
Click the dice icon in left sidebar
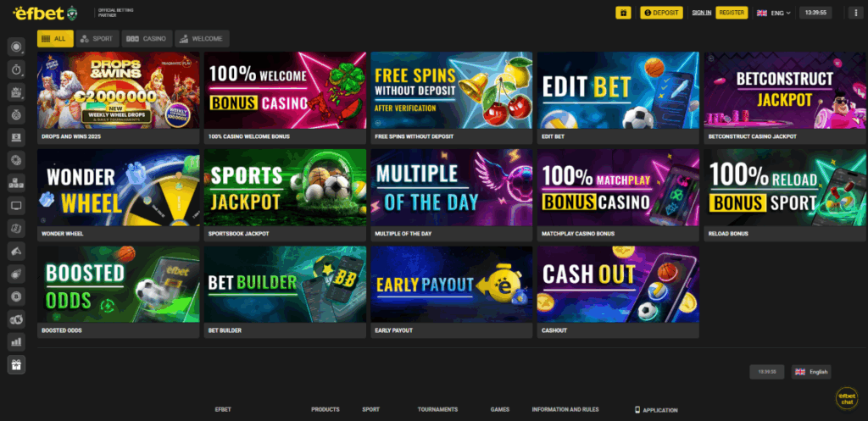pyautogui.click(x=17, y=229)
